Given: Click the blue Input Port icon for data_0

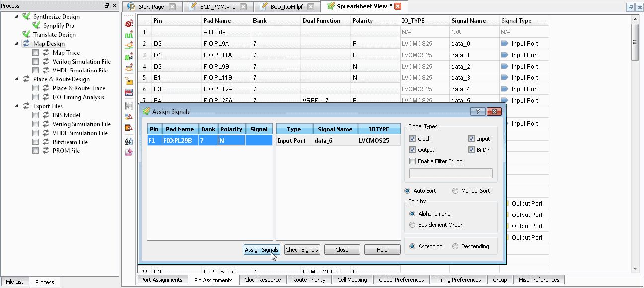Looking at the screenshot, I should tap(505, 44).
